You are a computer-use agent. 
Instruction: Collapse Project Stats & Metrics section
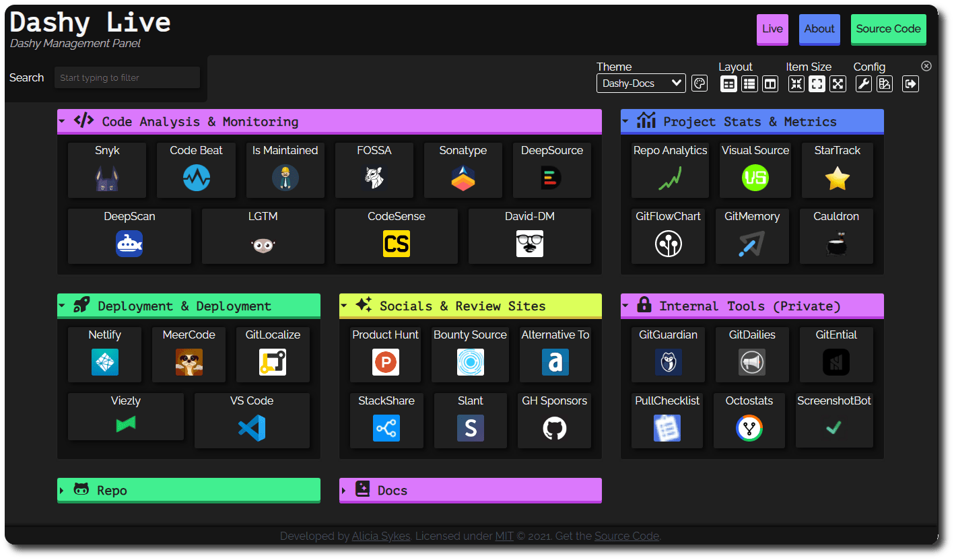752,122
